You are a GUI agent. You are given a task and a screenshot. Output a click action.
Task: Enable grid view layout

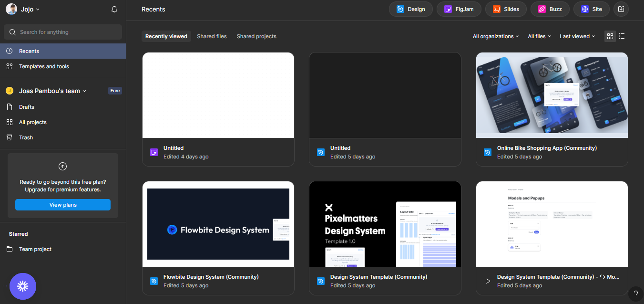click(610, 36)
